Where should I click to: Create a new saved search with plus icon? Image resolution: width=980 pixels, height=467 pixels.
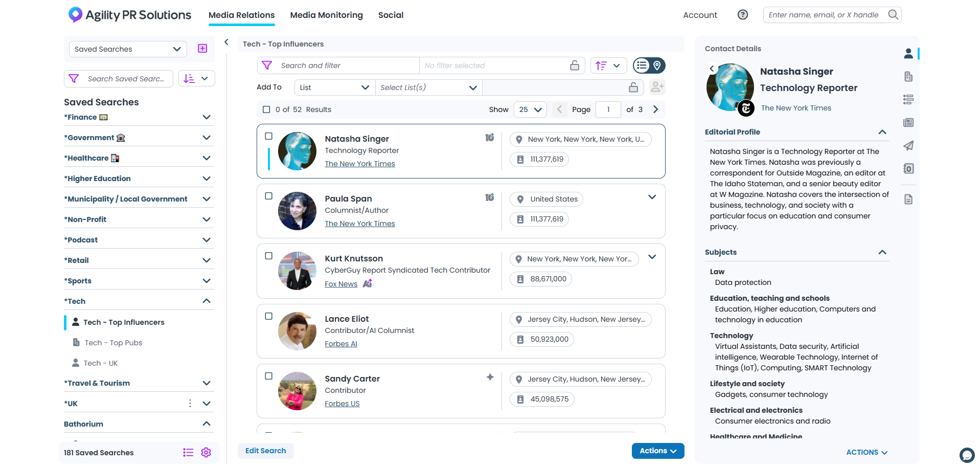tap(202, 49)
